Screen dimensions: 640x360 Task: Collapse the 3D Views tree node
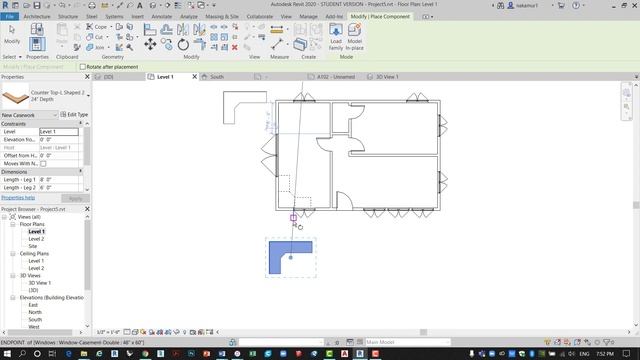point(13,276)
